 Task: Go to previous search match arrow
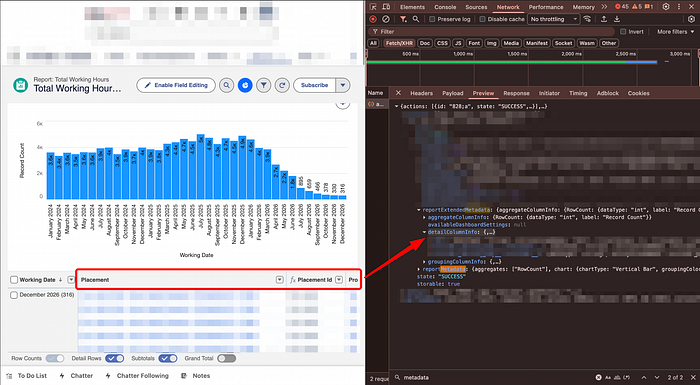[644, 378]
